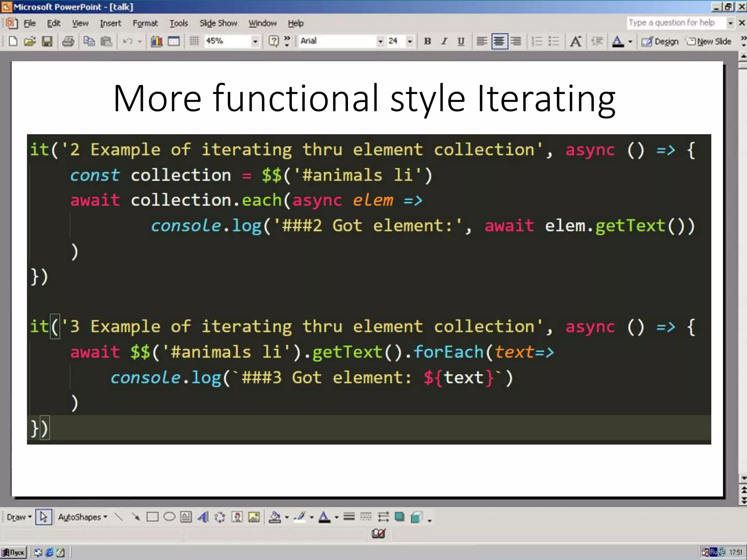Go to next slide via scrollbar double arrow
The image size is (747, 560).
[x=743, y=501]
